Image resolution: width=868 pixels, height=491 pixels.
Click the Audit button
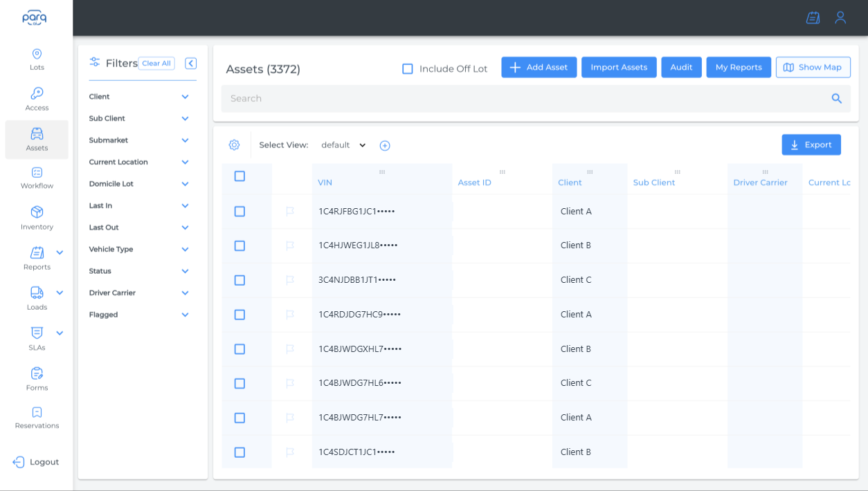click(682, 67)
